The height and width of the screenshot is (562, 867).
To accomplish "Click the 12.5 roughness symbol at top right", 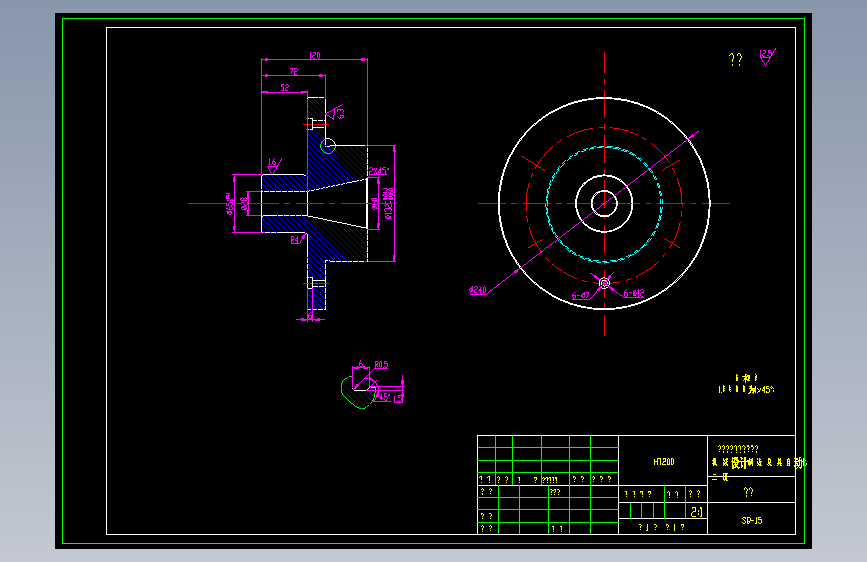I will [767, 57].
